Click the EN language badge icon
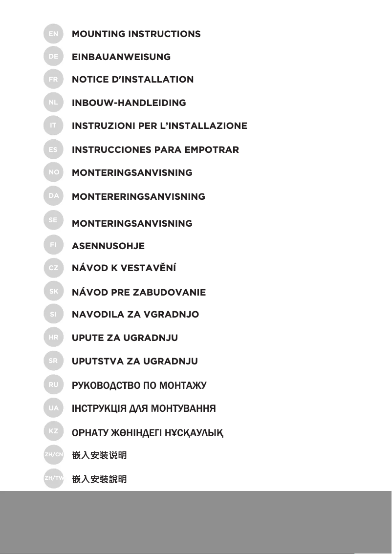The height and width of the screenshot is (554, 392). [x=53, y=34]
